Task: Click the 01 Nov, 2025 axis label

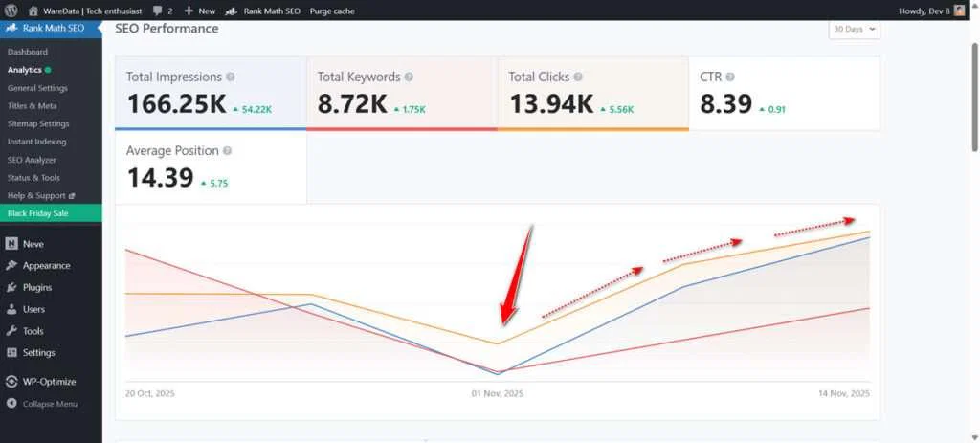Action: point(498,393)
